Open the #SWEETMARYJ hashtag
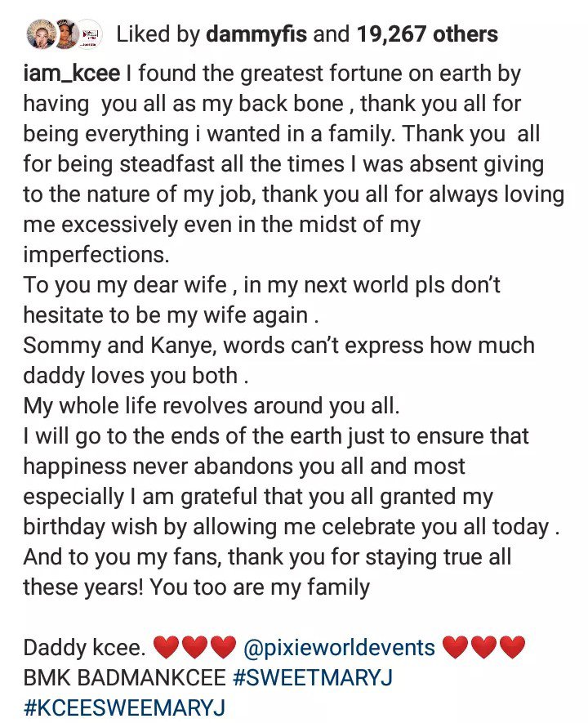 point(313,678)
